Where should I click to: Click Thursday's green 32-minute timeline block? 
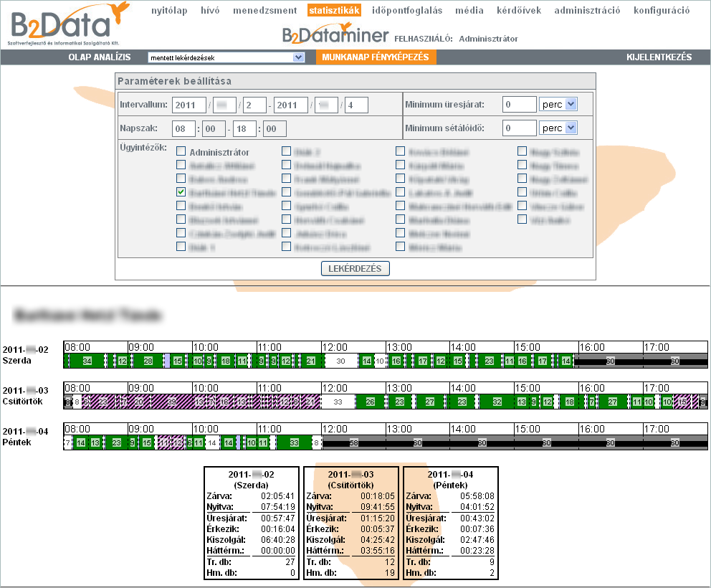[497, 402]
